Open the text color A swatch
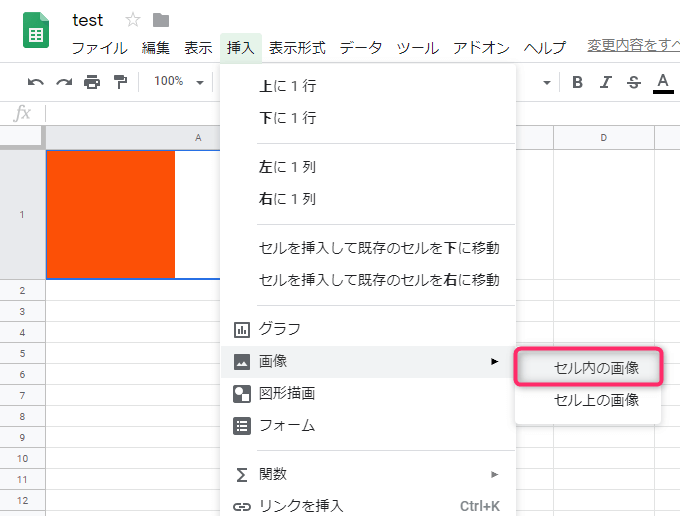Screen dimensions: 680x516 click(x=662, y=82)
